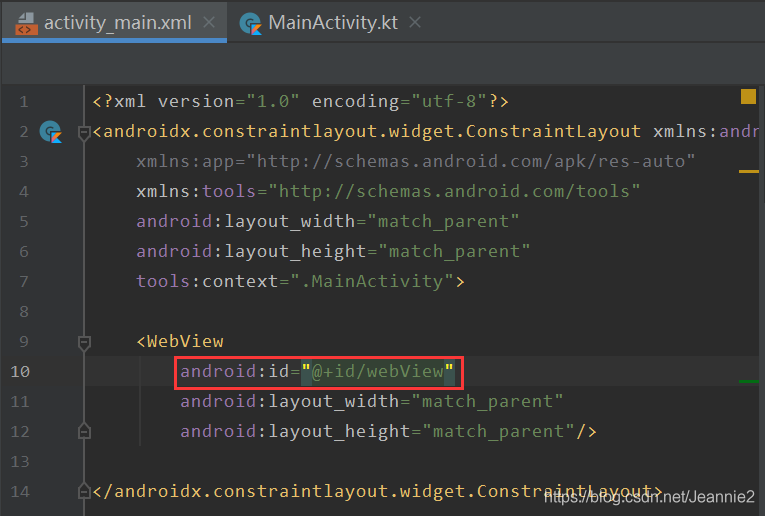765x516 pixels.
Task: Collapse the WebView tag fold on line 9
Action: [x=84, y=342]
